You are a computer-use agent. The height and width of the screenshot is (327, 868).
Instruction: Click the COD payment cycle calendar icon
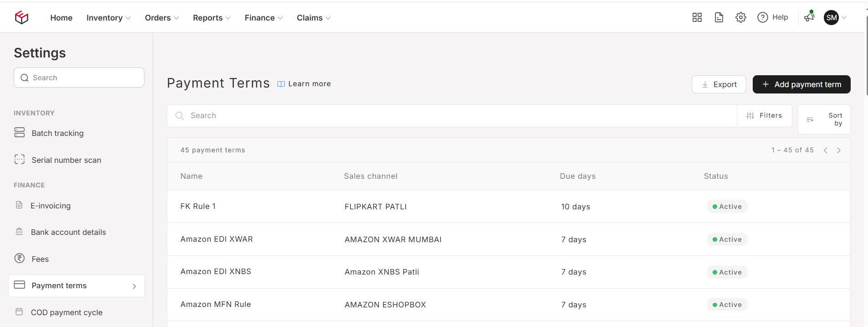pos(19,311)
